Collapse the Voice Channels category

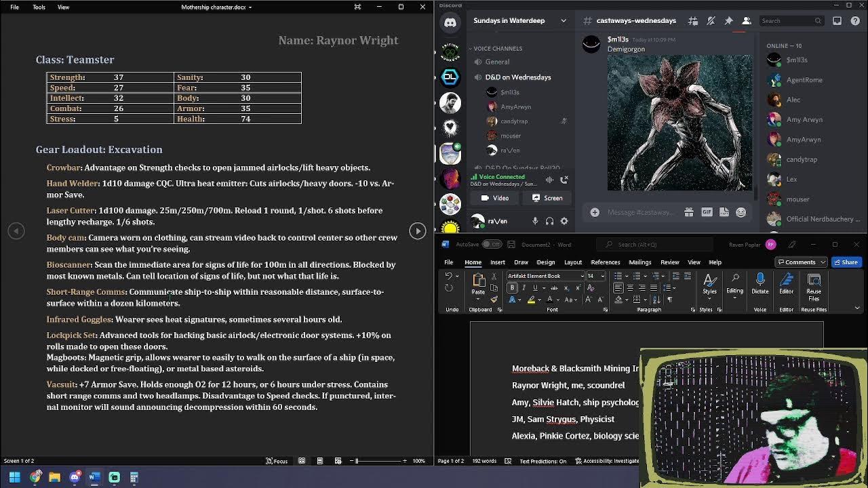pyautogui.click(x=498, y=49)
